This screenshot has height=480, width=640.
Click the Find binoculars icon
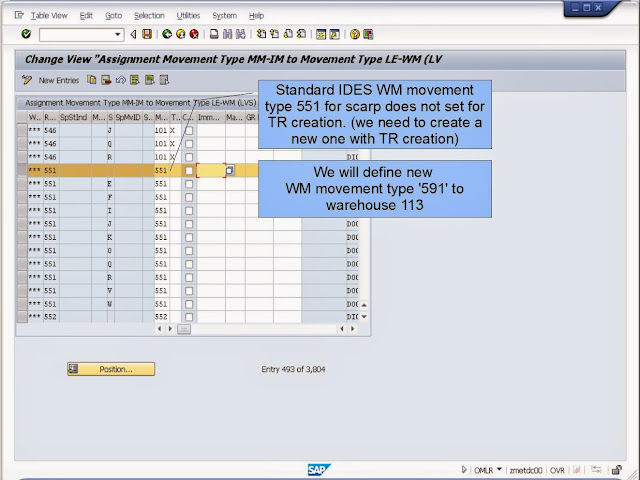click(227, 34)
